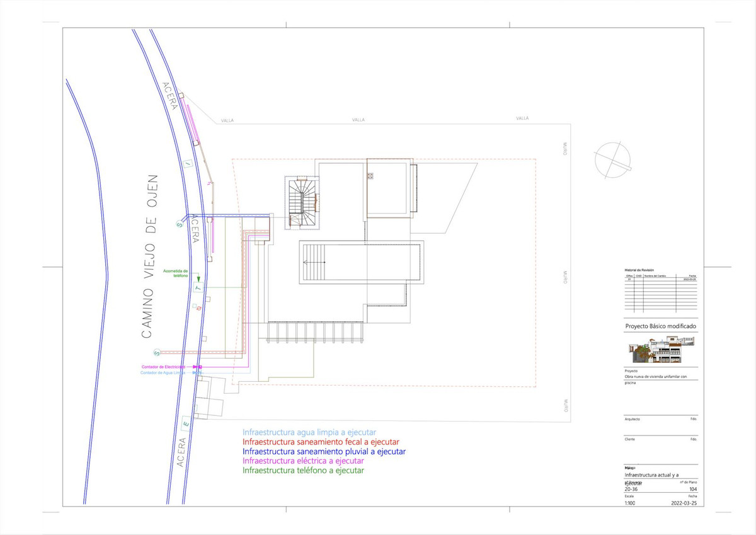Click the green Acometida de teléfono arrow
The height and width of the screenshot is (535, 756).
pos(199,277)
